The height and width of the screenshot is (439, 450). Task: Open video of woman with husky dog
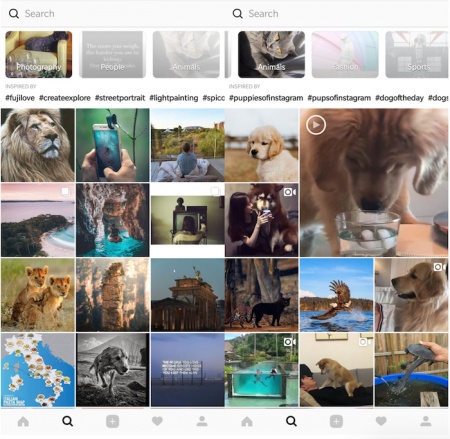coord(262,220)
